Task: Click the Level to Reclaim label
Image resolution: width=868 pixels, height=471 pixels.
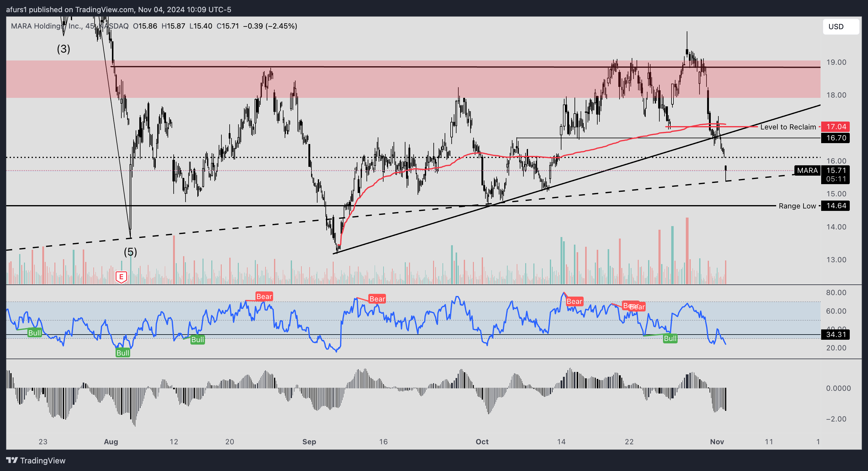Action: (788, 127)
